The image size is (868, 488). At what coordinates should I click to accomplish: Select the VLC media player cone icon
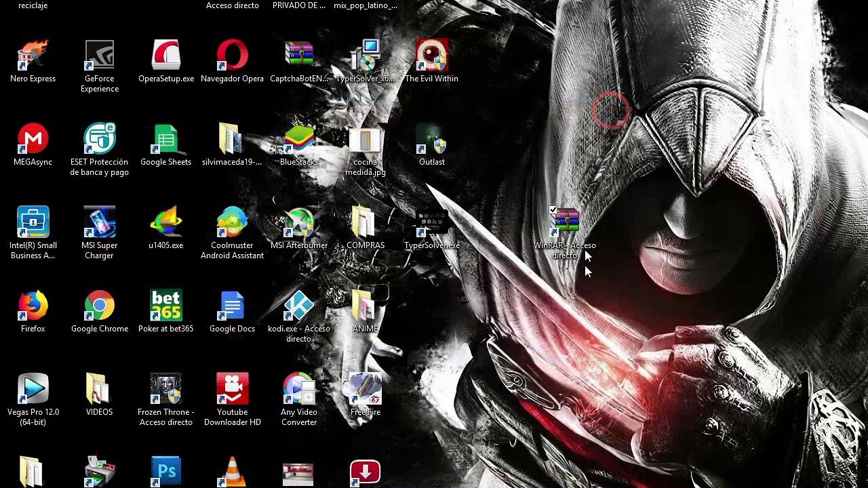pyautogui.click(x=232, y=472)
